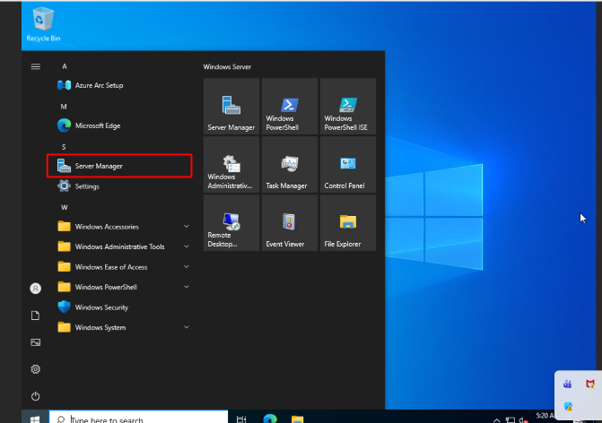Open Windows Security shield tray icon
Viewport: 602px width, 423px height.
click(x=568, y=406)
